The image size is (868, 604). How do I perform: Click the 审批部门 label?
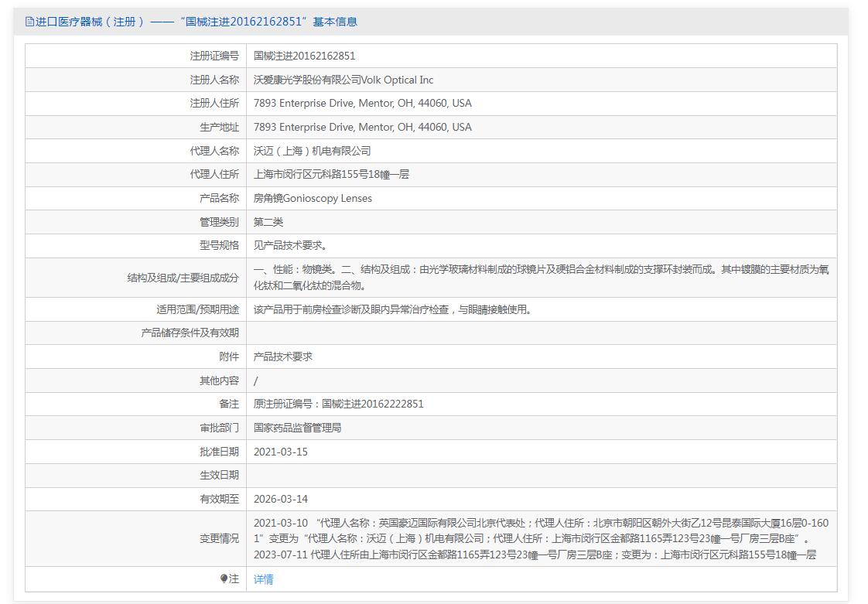click(x=219, y=428)
